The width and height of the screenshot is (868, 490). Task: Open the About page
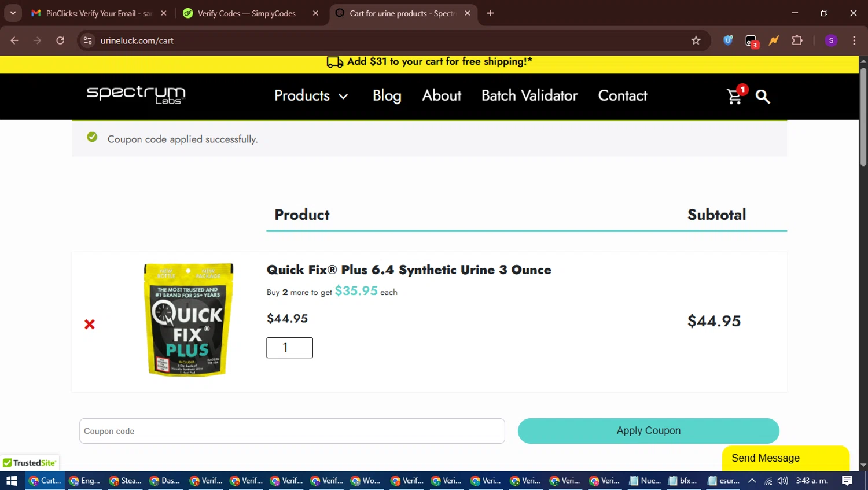pos(442,95)
